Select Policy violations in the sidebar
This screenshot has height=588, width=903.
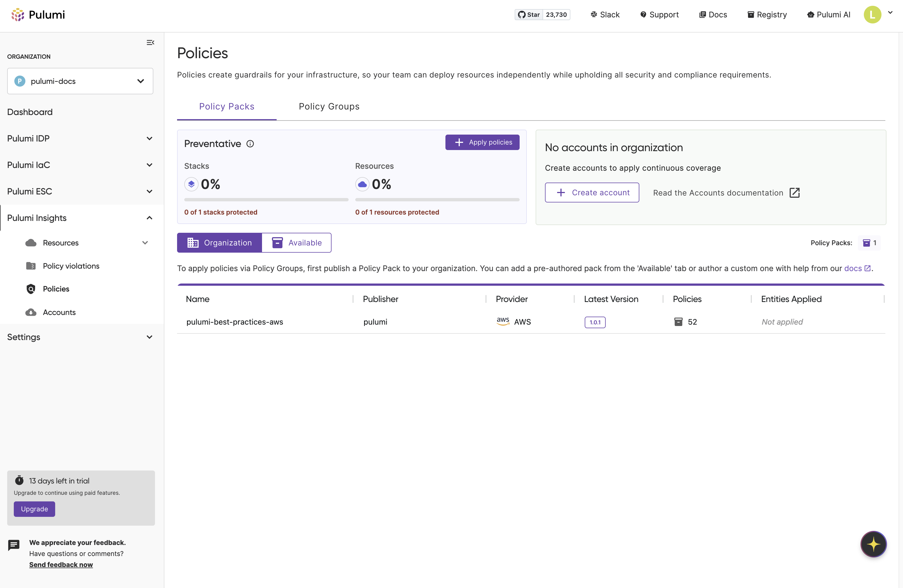click(x=71, y=266)
